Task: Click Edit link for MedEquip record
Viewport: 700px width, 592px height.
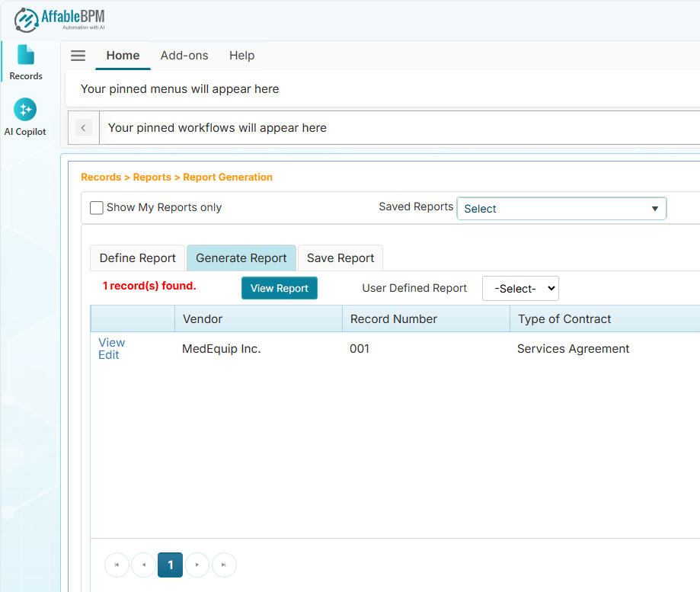Action: point(109,355)
